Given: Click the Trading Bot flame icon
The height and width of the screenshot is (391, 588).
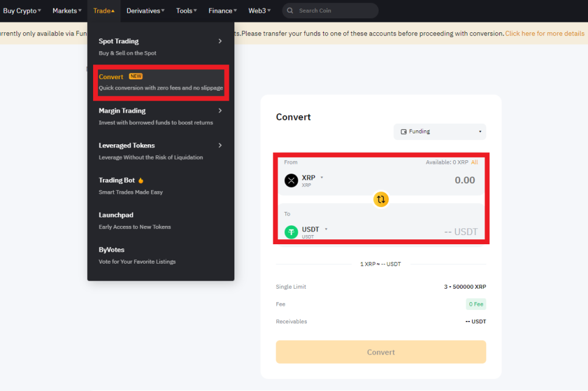Looking at the screenshot, I should [x=141, y=180].
